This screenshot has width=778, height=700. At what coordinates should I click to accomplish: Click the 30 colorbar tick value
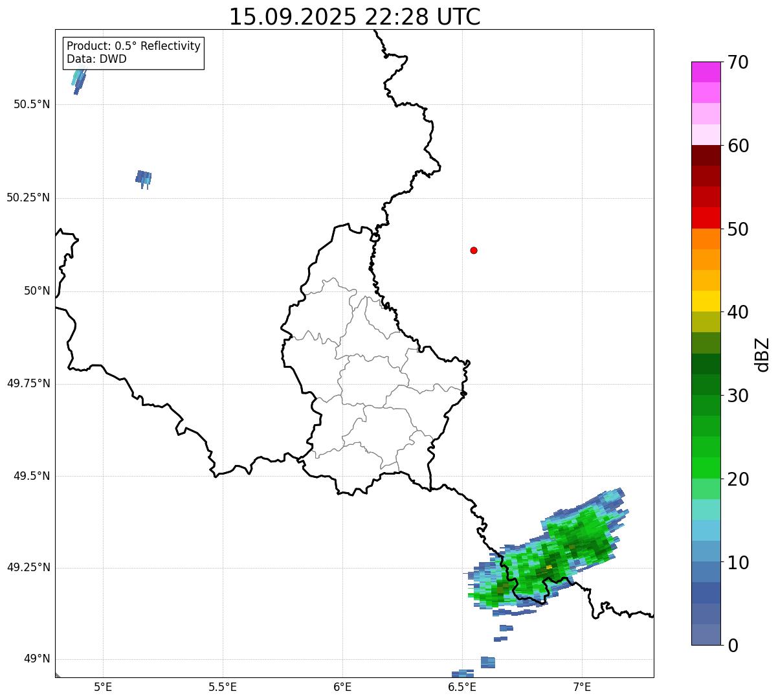[738, 396]
